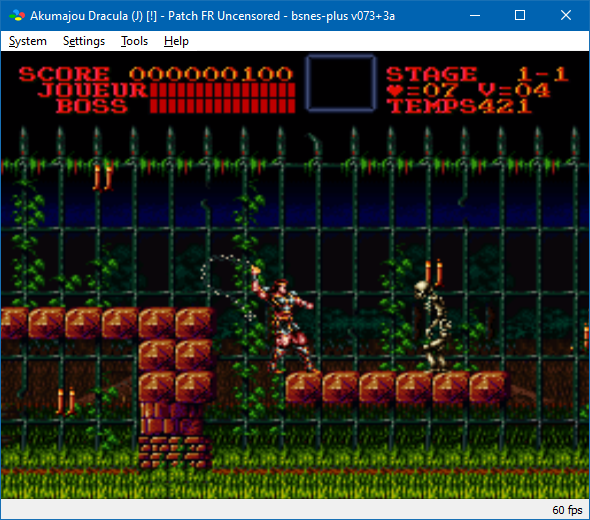Click the heart ammo icon in HUD
Viewport: 590px width, 520px height.
click(x=395, y=91)
